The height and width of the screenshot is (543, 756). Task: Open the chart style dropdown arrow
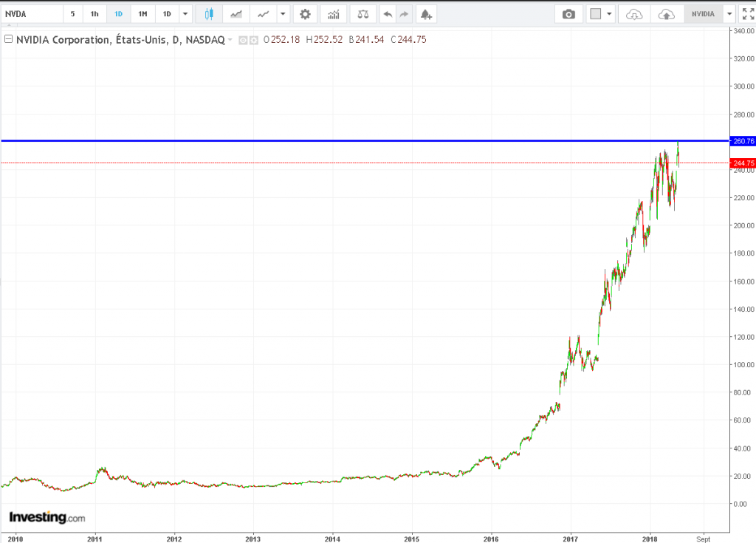point(283,14)
